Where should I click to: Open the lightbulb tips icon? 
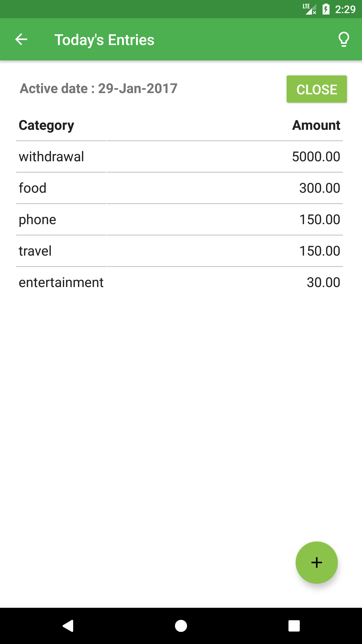344,39
